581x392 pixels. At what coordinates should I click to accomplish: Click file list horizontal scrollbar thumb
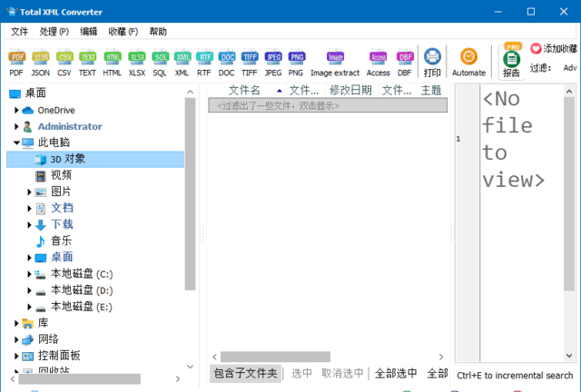click(x=275, y=357)
